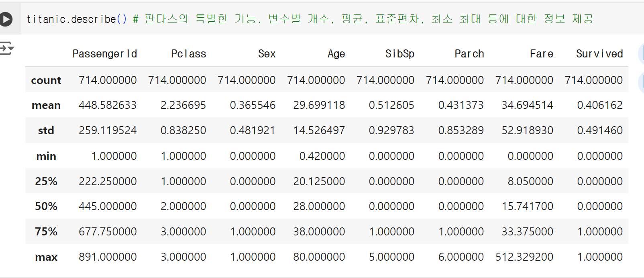Toggle the cell output view icon
Screen dimensions: 644x278
click(x=6, y=48)
